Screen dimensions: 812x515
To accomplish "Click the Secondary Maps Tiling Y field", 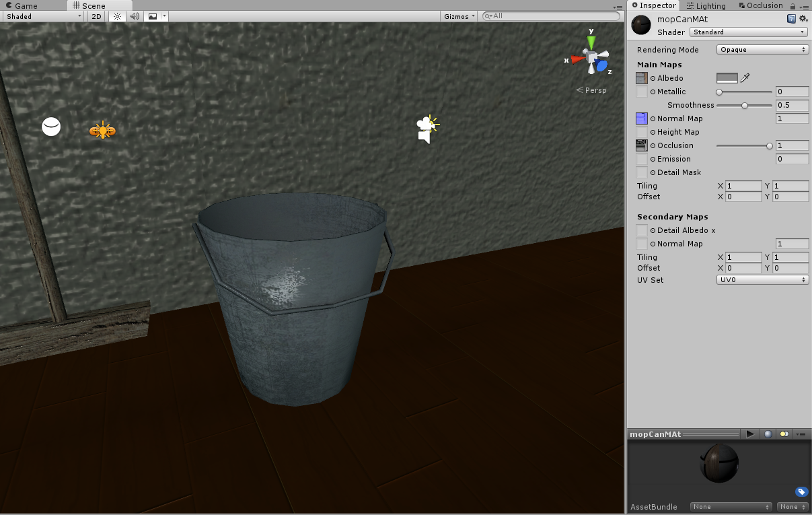I will coord(790,257).
